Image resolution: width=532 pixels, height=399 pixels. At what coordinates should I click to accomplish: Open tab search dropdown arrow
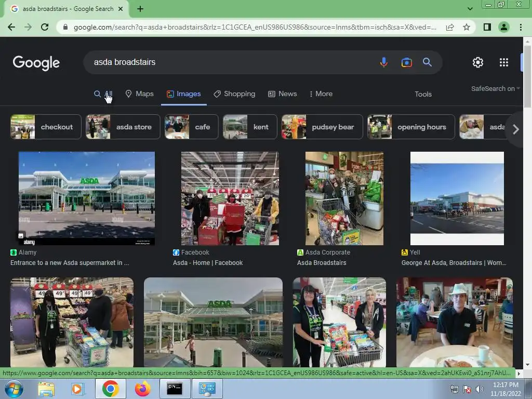pyautogui.click(x=470, y=9)
